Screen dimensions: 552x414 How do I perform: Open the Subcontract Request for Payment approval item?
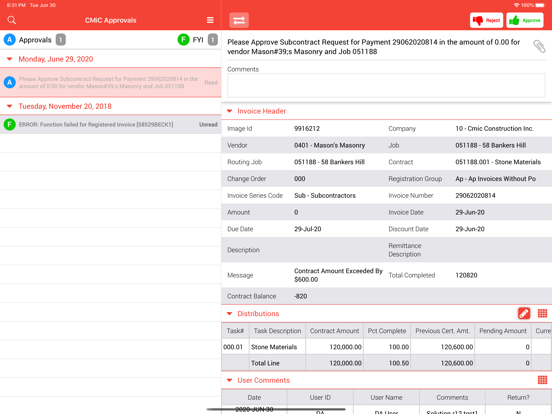(x=111, y=82)
